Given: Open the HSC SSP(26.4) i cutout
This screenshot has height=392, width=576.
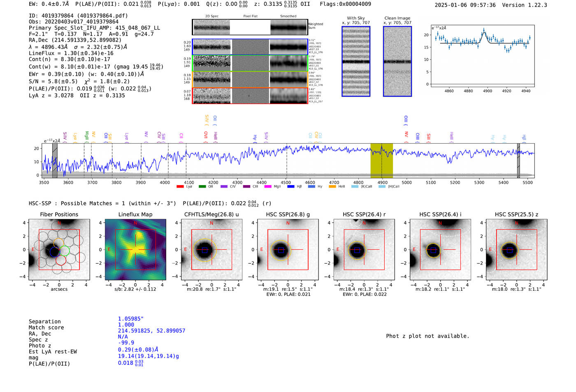Looking at the screenshot, I should tap(440, 250).
